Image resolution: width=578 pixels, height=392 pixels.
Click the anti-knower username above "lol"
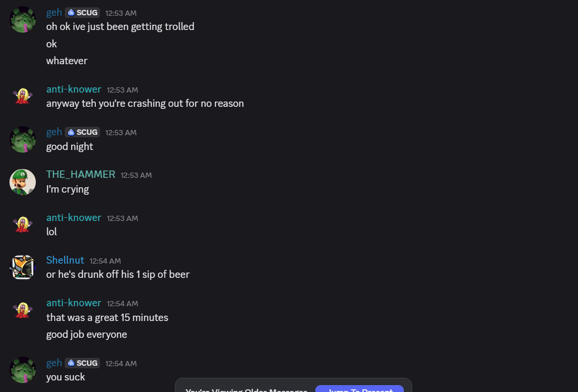pos(74,218)
